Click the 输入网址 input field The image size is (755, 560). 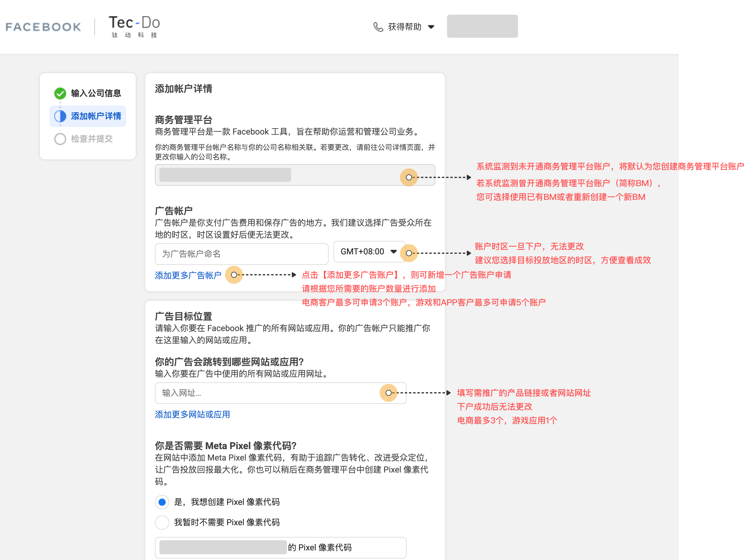(x=280, y=393)
